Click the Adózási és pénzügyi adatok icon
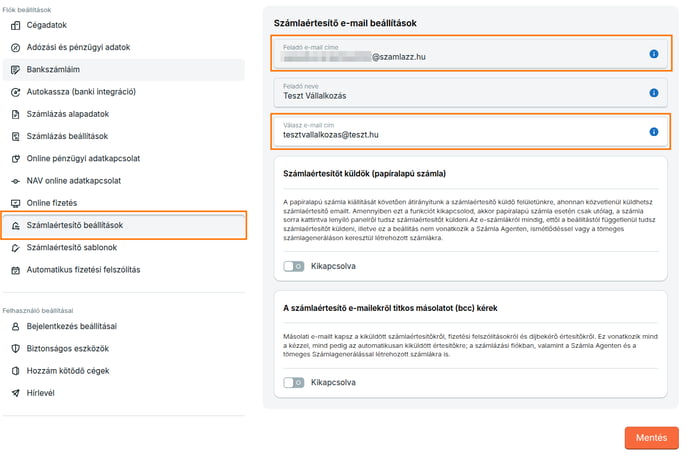688x456 pixels. pyautogui.click(x=15, y=47)
